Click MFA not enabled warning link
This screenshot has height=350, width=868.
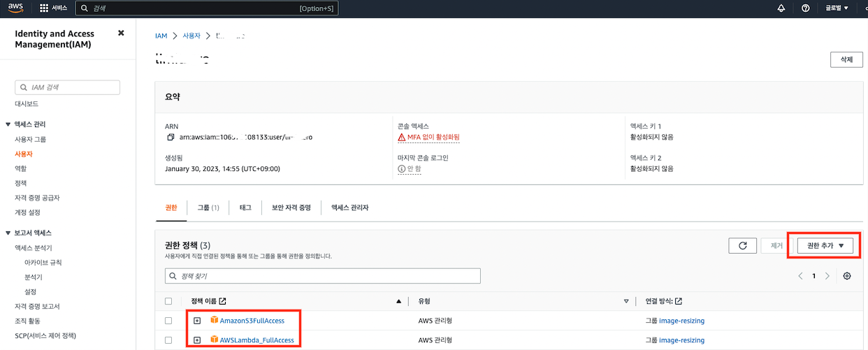[433, 138]
